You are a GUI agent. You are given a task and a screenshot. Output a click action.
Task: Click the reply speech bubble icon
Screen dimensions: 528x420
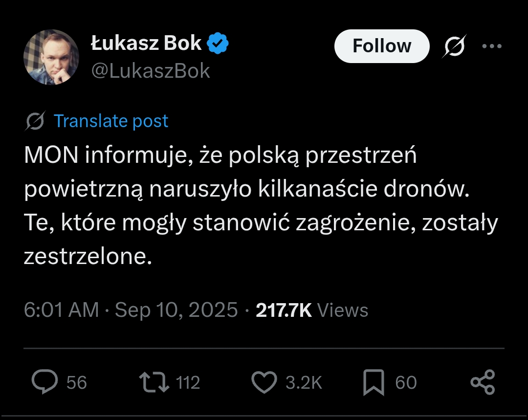pyautogui.click(x=45, y=382)
